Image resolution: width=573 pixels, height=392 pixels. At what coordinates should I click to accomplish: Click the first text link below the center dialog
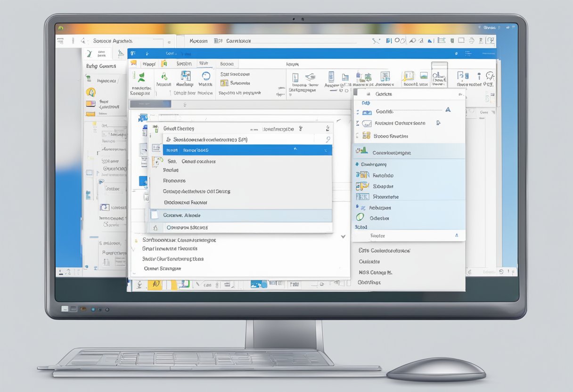(x=179, y=240)
